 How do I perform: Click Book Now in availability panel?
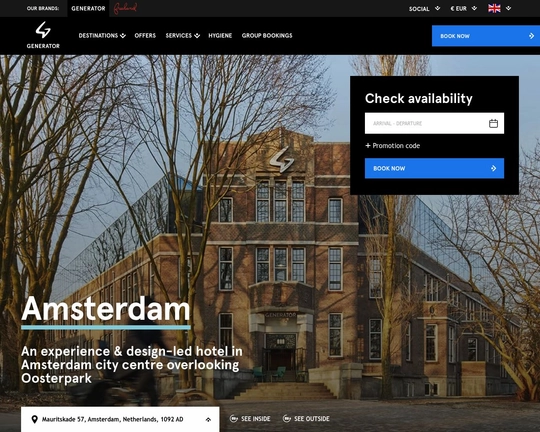coord(434,168)
